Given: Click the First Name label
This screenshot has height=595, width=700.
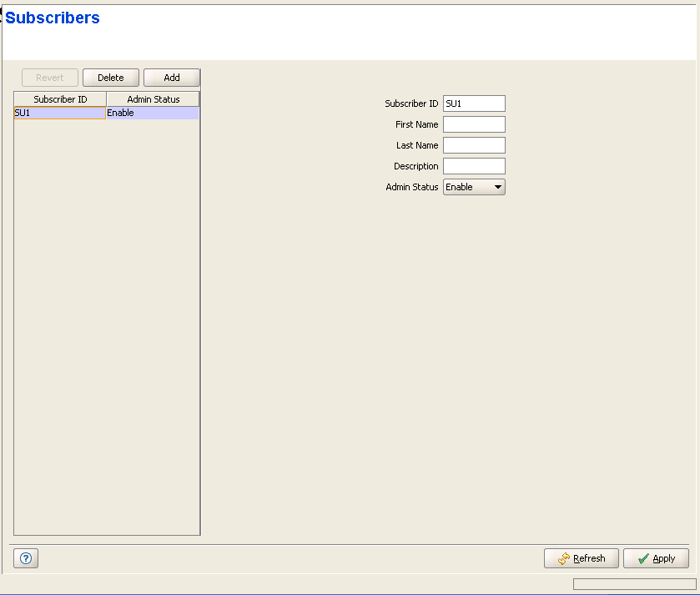Looking at the screenshot, I should click(x=416, y=124).
